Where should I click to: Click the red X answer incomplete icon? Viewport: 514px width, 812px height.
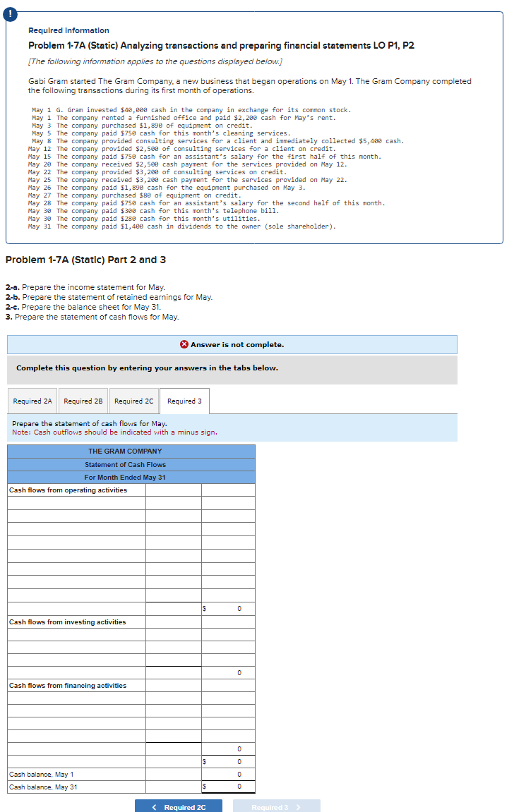point(184,344)
